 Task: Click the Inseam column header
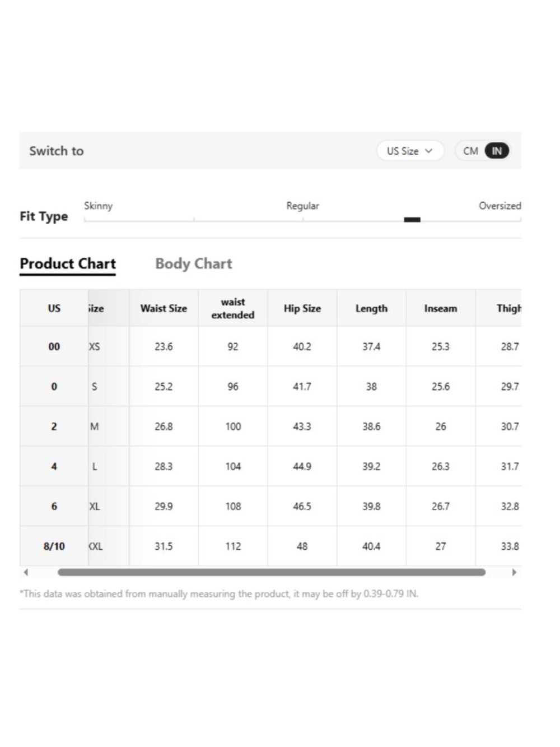(441, 308)
